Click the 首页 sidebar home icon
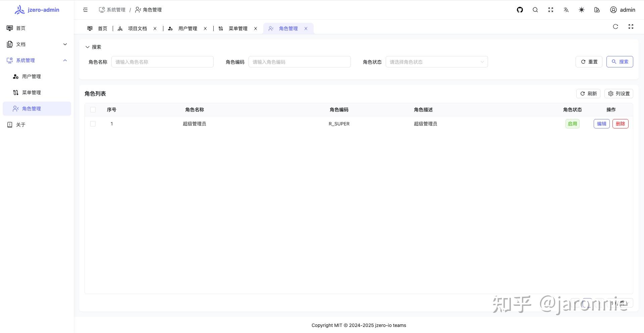Viewport: 644px width, 333px height. [10, 28]
